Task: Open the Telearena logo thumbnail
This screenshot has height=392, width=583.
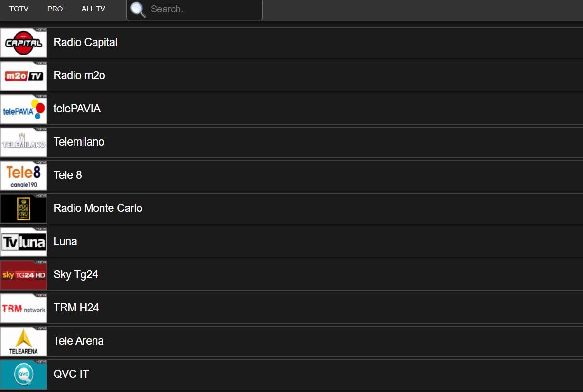Action: pyautogui.click(x=24, y=341)
